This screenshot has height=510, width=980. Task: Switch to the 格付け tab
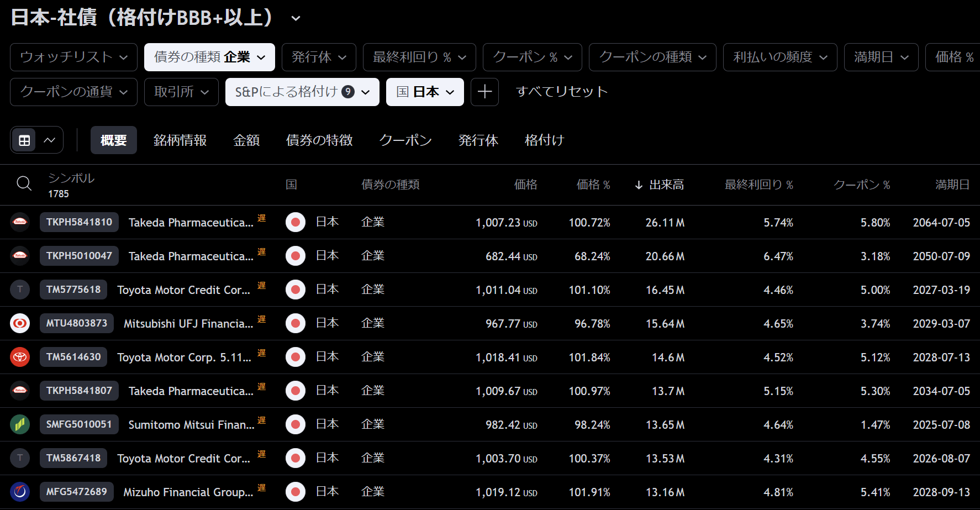[544, 140]
